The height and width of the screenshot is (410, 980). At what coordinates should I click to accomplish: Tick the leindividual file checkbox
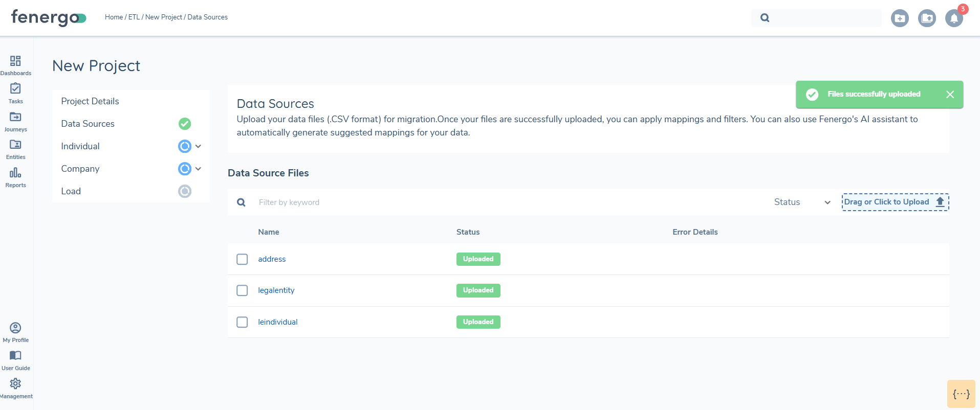[242, 322]
